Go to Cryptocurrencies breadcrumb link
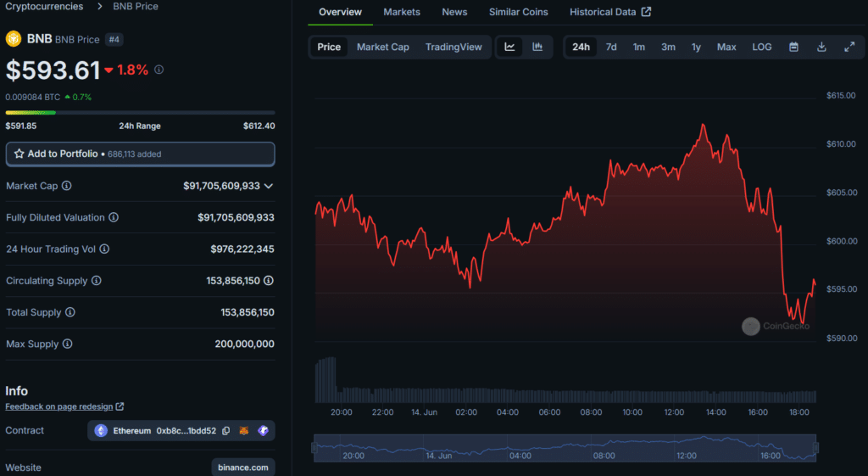Viewport: 868px width, 476px height. tap(44, 6)
